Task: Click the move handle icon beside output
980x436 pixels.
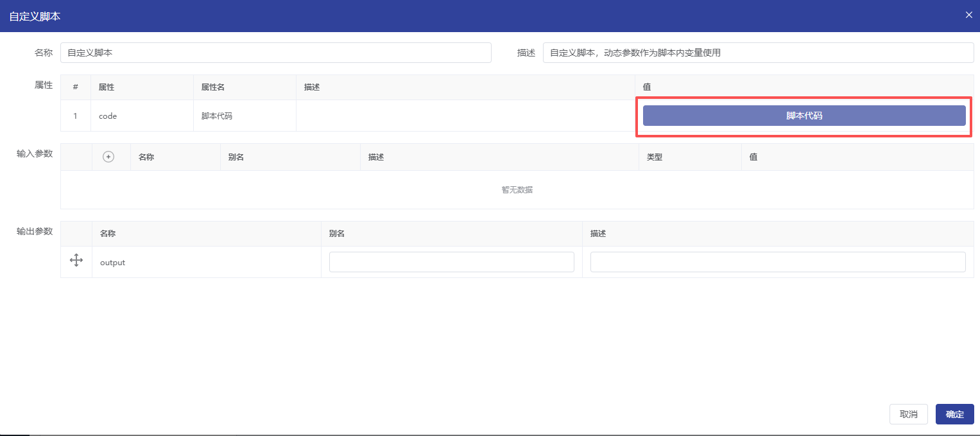Action: 76,260
